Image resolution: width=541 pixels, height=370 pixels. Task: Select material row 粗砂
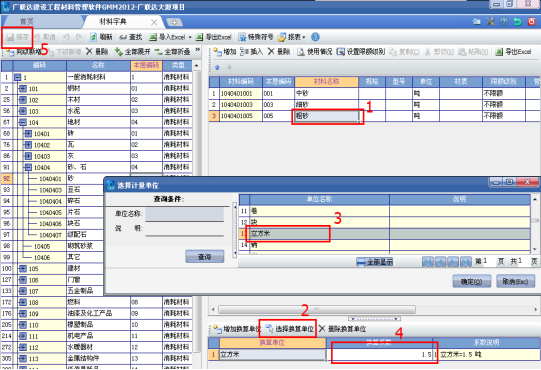(x=375, y=116)
